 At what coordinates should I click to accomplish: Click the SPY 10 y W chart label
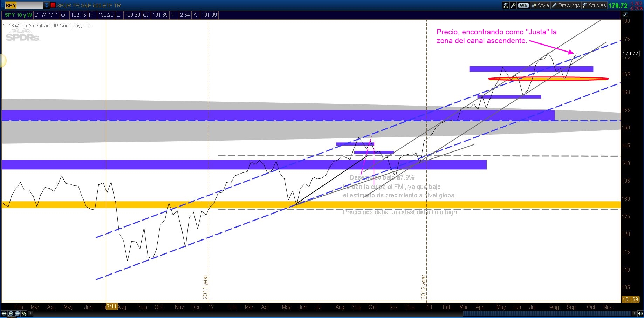tap(18, 15)
